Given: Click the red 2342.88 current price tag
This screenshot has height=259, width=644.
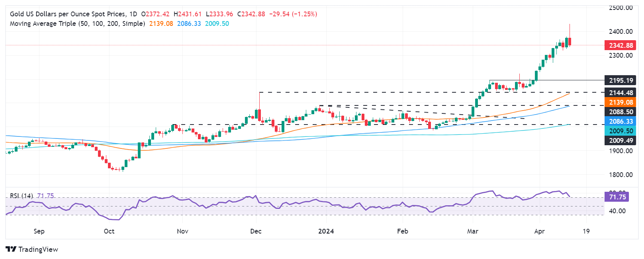Looking at the screenshot, I should (621, 45).
